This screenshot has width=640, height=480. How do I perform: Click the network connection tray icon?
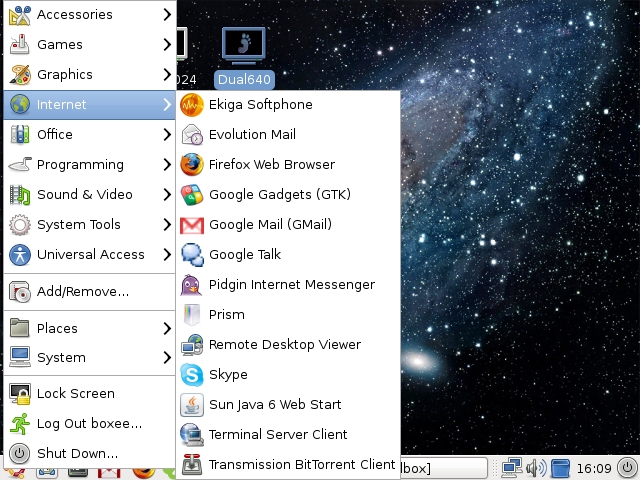(x=512, y=468)
